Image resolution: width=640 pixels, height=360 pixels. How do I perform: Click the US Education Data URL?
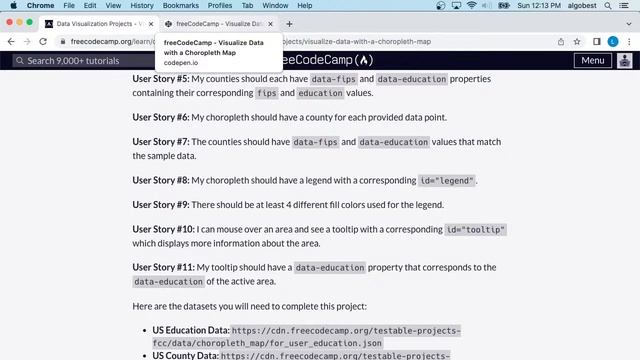307,337
